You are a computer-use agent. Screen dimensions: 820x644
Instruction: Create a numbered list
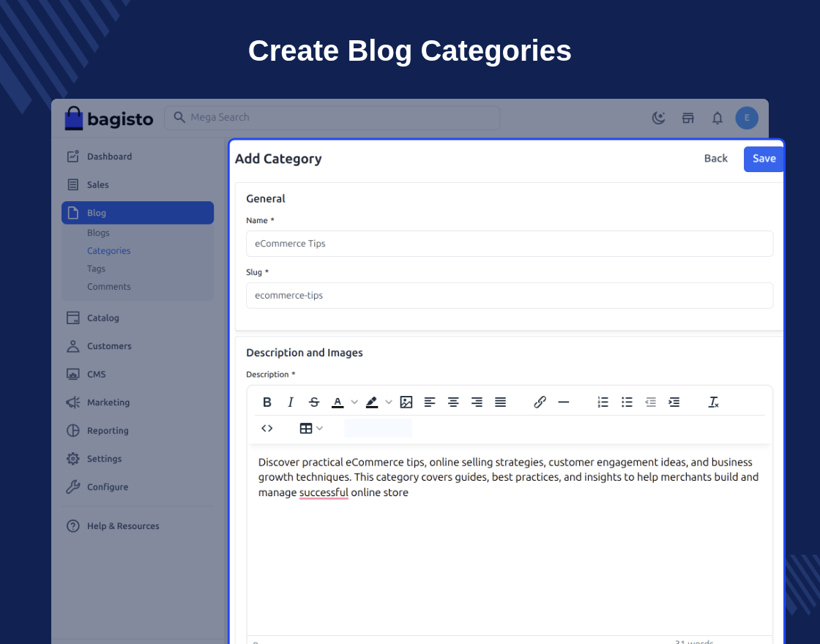603,402
